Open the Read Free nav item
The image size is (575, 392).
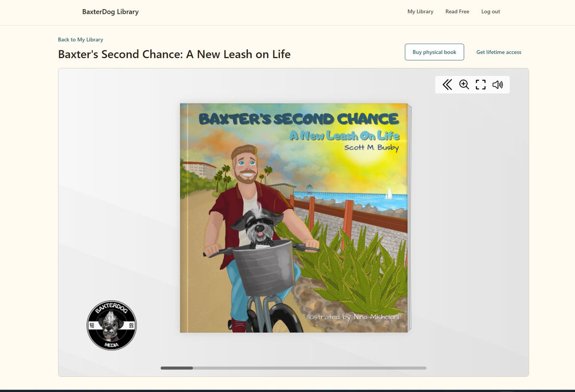point(457,12)
